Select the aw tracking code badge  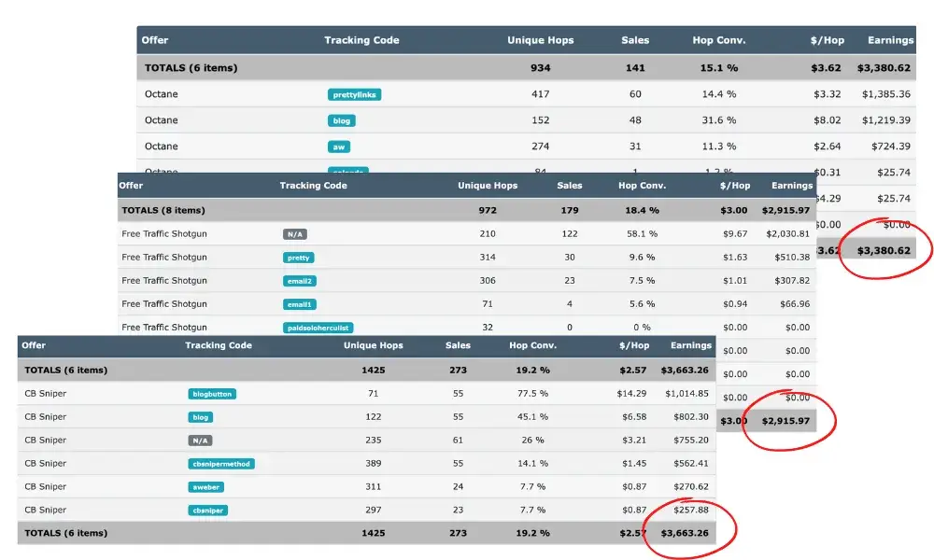coord(337,147)
